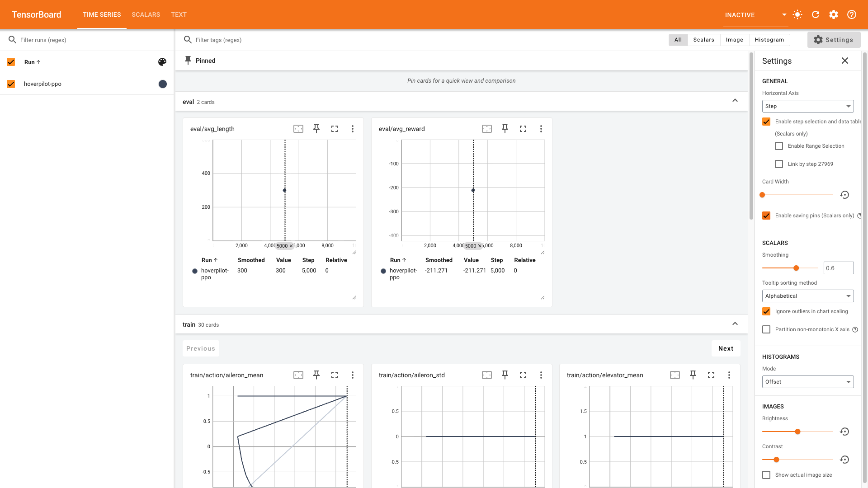
Task: Open TensorBoard help menu
Action: pyautogui.click(x=852, y=14)
